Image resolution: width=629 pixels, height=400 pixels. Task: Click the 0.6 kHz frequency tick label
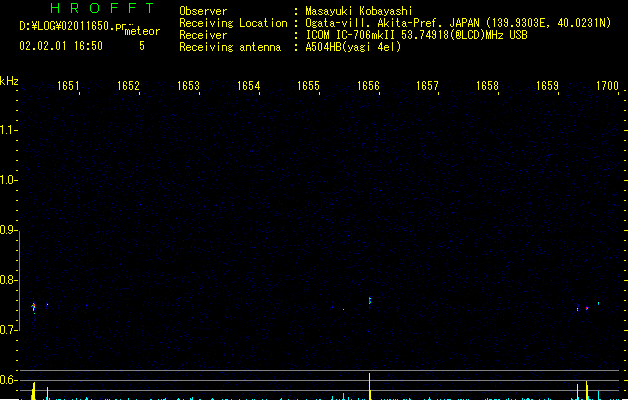click(7, 380)
